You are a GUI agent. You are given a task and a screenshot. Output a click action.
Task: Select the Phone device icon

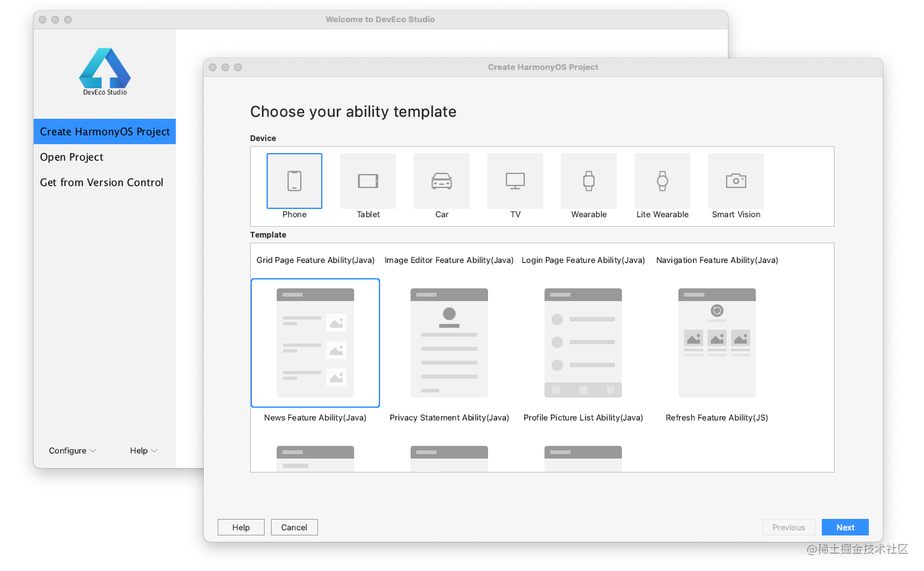294,181
